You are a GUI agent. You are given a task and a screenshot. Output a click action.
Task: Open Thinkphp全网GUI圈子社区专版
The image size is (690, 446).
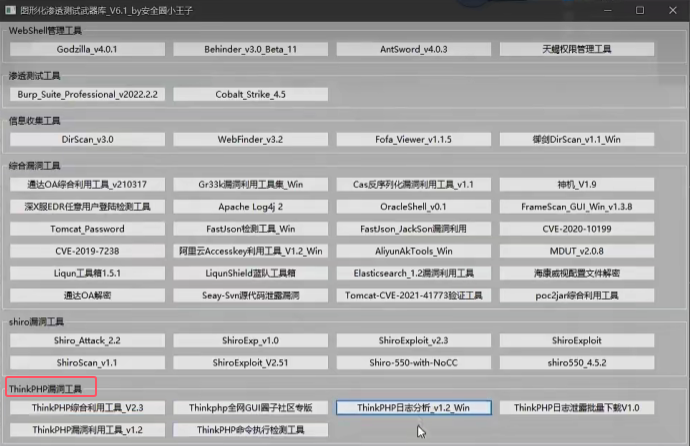250,408
